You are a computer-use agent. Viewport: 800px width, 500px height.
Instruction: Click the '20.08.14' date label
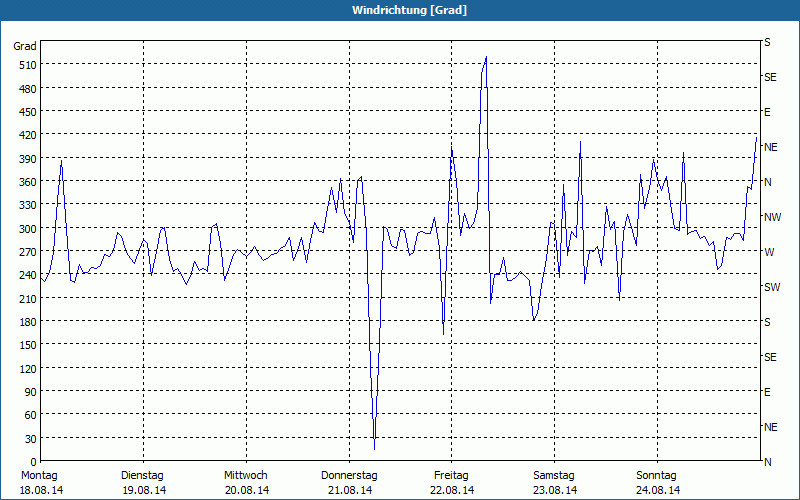point(247,490)
